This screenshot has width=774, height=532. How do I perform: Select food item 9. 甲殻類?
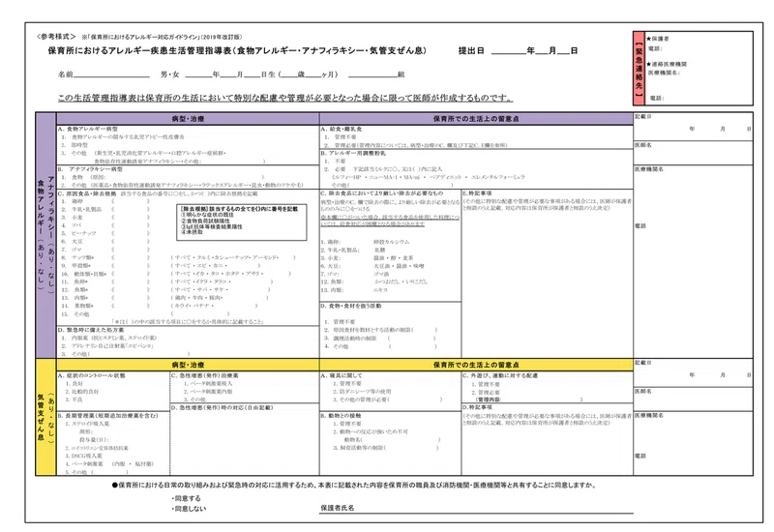click(76, 265)
